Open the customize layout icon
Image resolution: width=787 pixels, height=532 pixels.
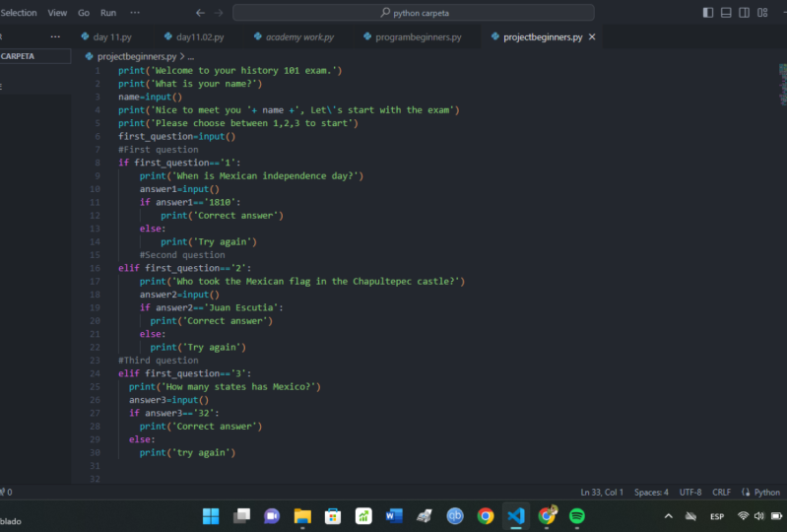[762, 13]
